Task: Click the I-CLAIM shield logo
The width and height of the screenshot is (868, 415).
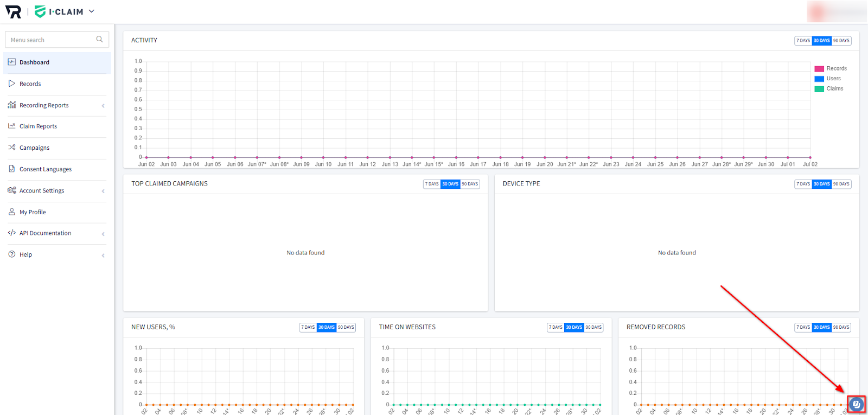Action: pyautogui.click(x=40, y=11)
